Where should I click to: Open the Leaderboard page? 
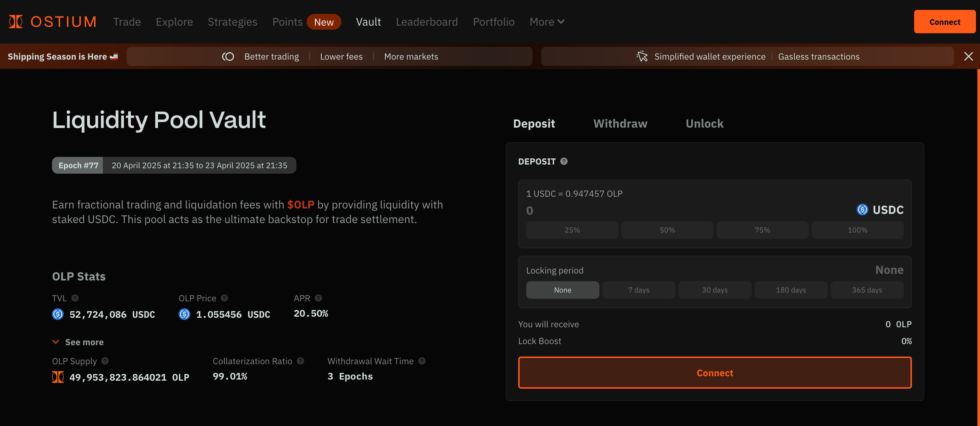point(427,22)
